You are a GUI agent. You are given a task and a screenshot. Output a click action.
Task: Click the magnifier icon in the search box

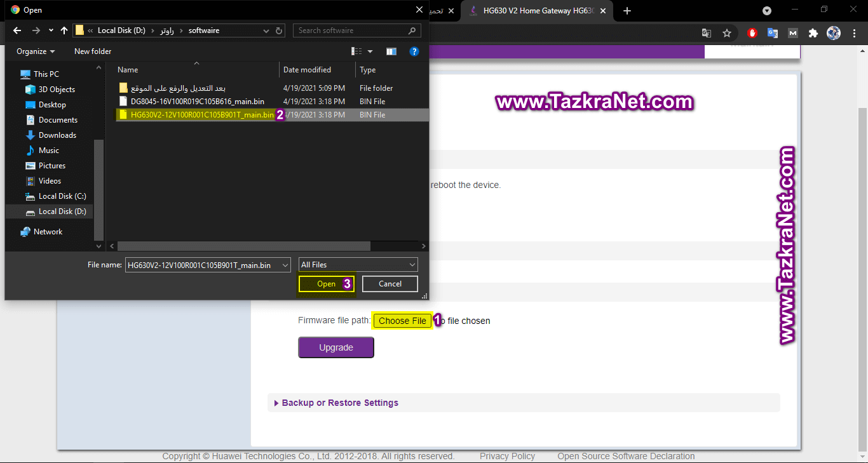(412, 30)
